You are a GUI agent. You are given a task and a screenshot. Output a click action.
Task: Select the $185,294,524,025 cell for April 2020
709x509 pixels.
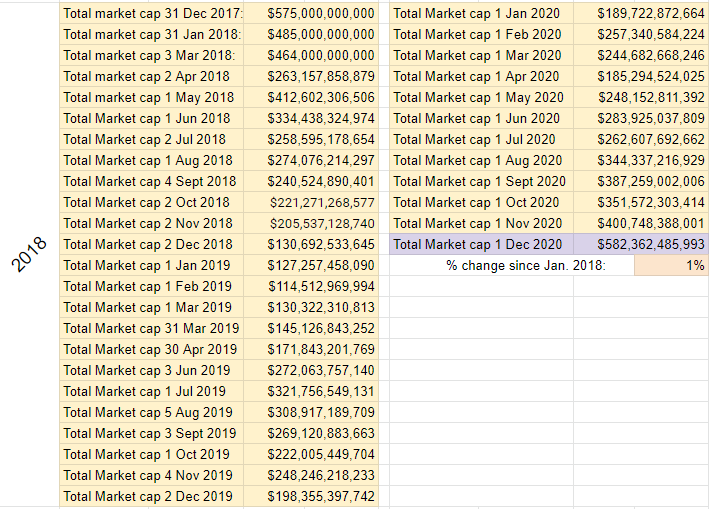click(641, 76)
